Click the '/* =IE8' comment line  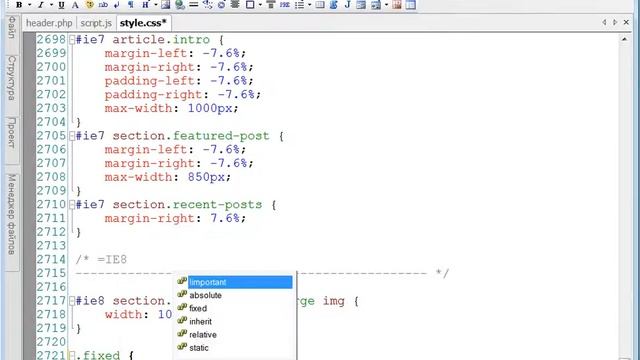(x=101, y=260)
